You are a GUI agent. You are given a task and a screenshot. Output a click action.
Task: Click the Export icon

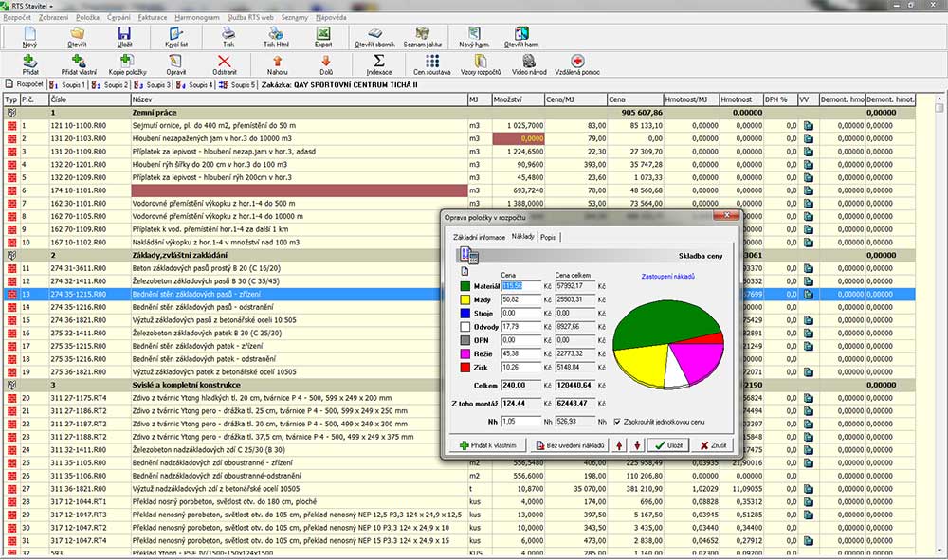click(323, 33)
